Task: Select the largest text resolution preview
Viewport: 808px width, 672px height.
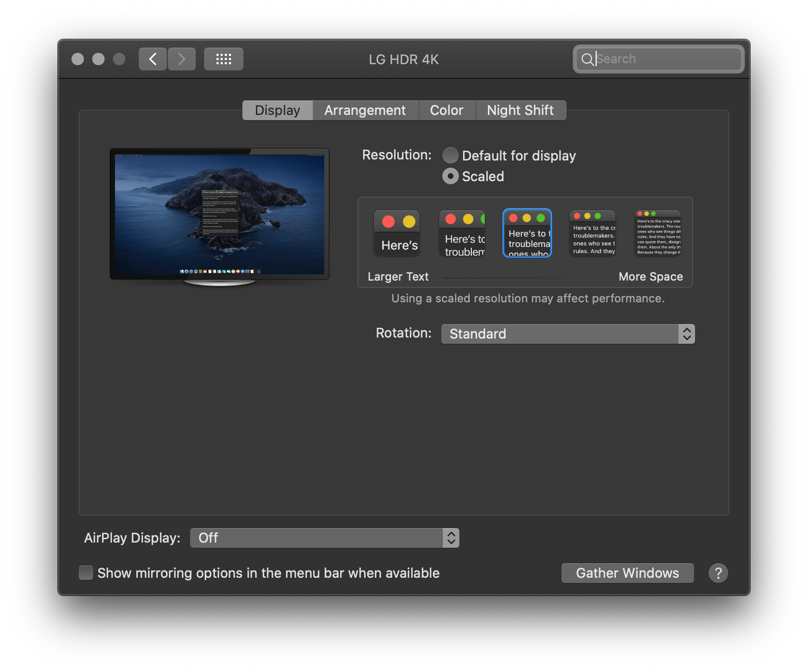Action: click(x=396, y=233)
